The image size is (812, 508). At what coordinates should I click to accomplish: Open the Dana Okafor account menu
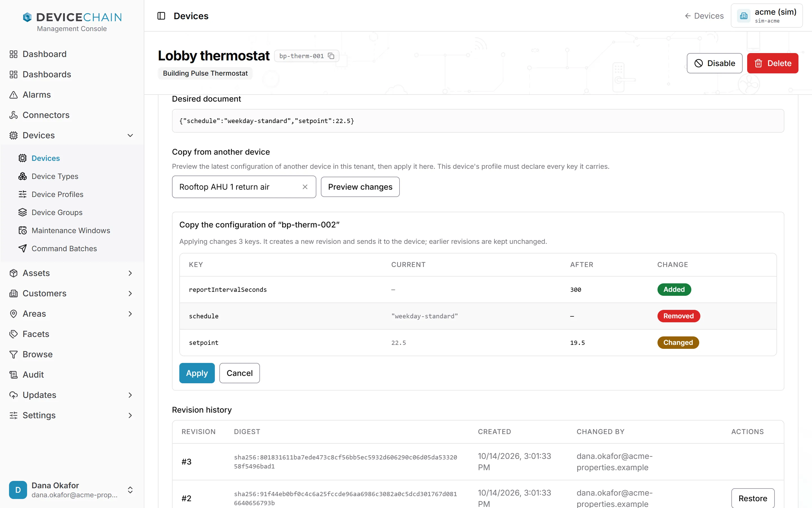[71, 490]
